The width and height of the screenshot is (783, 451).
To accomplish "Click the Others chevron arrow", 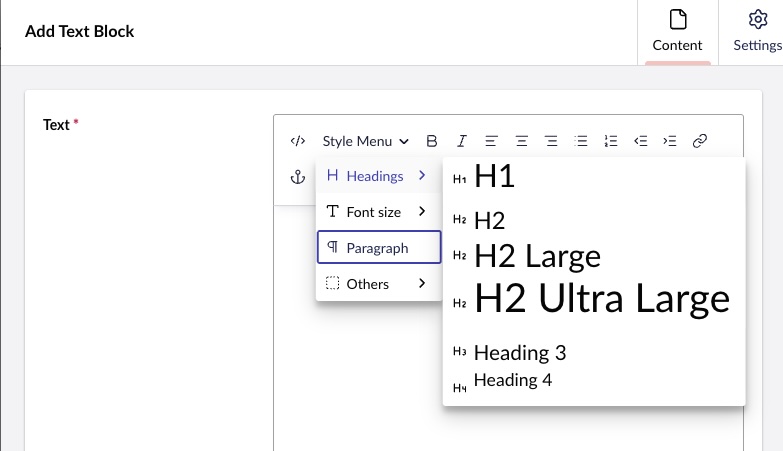I will [422, 283].
